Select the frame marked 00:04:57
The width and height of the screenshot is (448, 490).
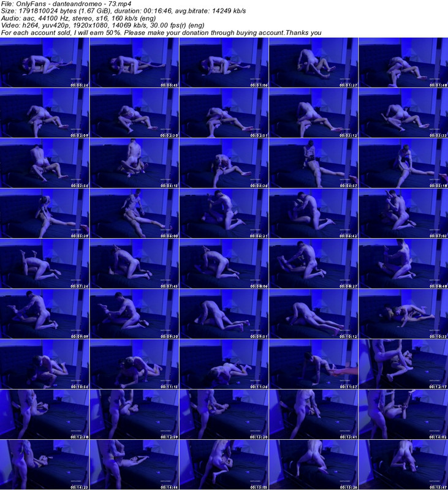pyautogui.click(x=313, y=163)
